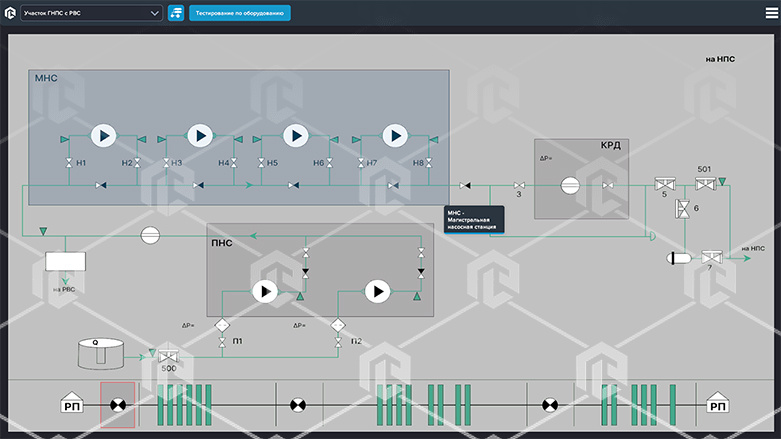This screenshot has height=439, width=781.
Task: Select the first main pump above H1
Action: pyautogui.click(x=104, y=135)
